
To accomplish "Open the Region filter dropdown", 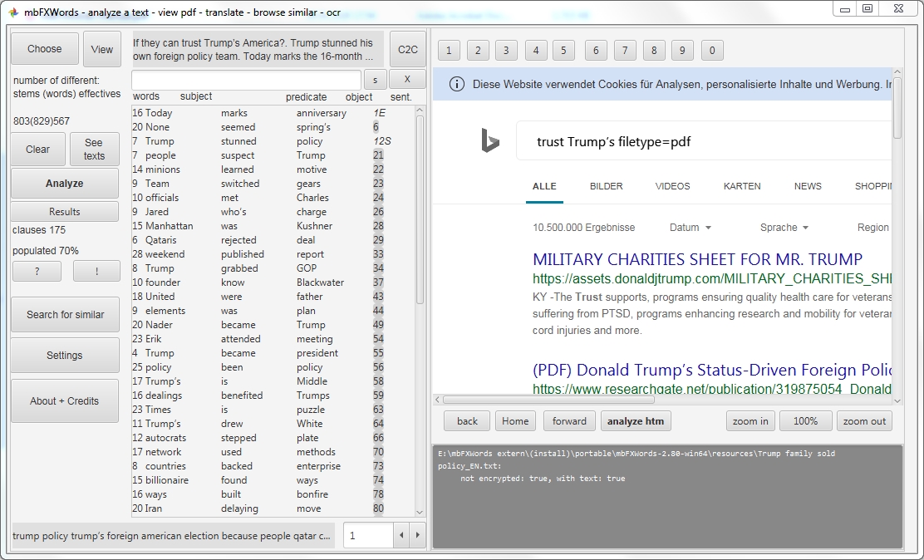I will [x=873, y=228].
